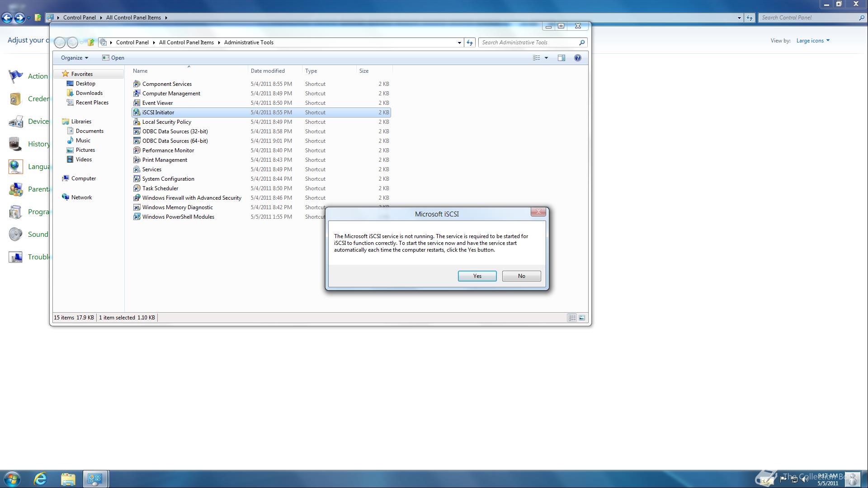Screen dimensions: 868x488
Task: Toggle the preview pane button
Action: point(561,58)
